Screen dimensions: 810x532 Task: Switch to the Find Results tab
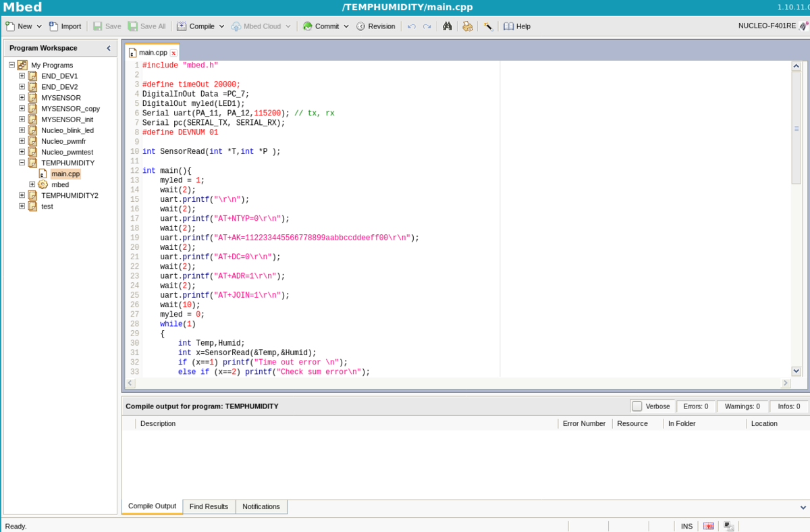coord(209,506)
